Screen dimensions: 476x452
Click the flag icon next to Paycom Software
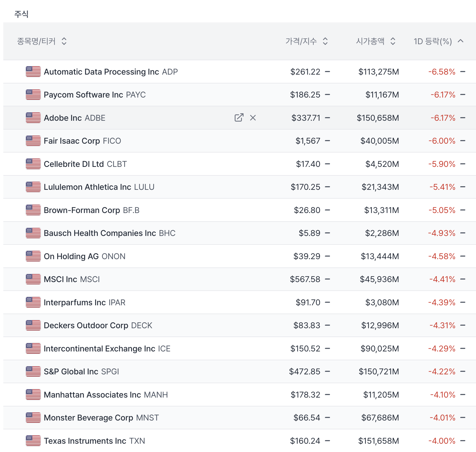click(x=33, y=94)
